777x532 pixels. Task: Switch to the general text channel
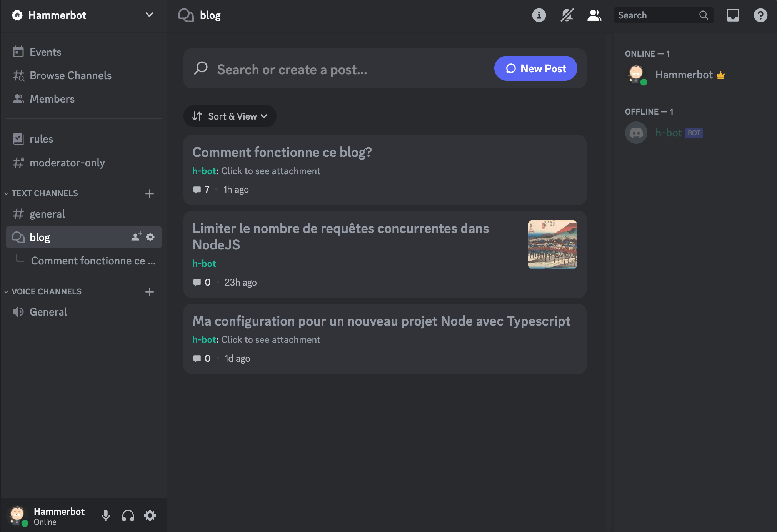coord(84,214)
